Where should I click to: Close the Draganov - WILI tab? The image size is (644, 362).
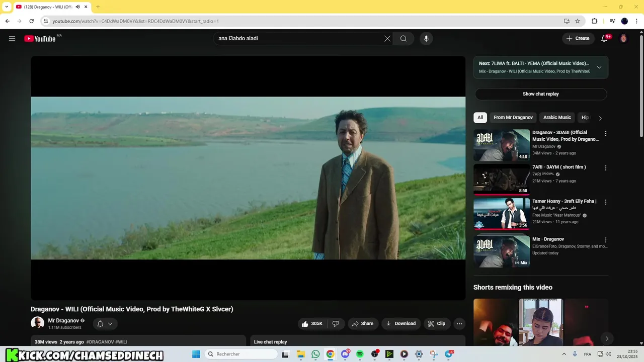[86, 7]
